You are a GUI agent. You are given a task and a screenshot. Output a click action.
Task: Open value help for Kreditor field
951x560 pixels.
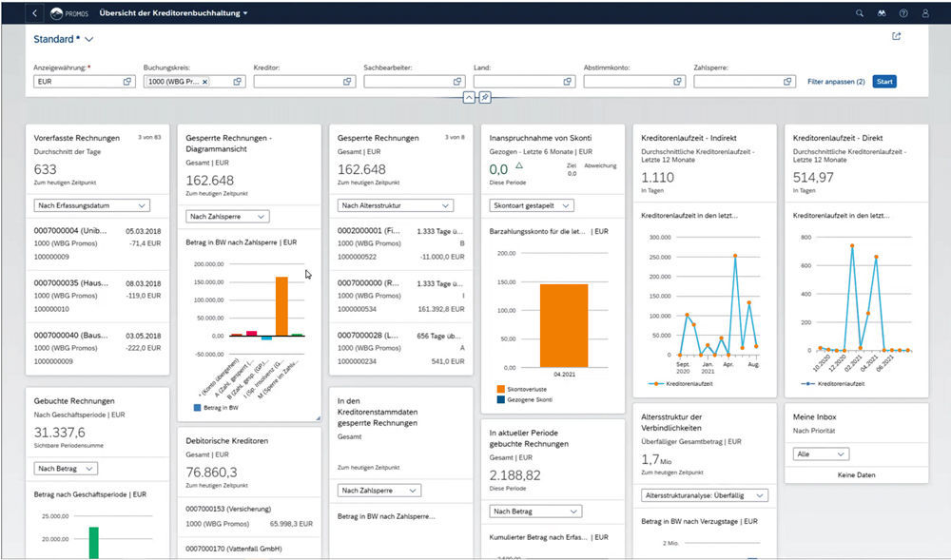(347, 82)
